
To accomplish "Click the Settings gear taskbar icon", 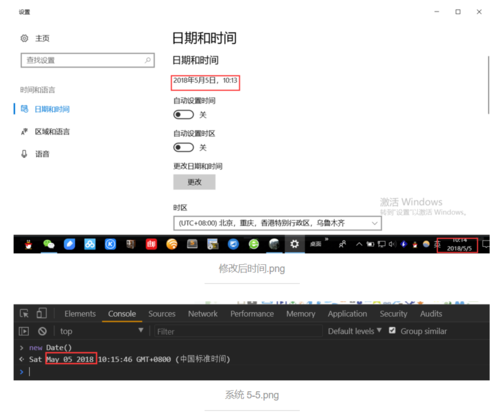I will click(294, 244).
